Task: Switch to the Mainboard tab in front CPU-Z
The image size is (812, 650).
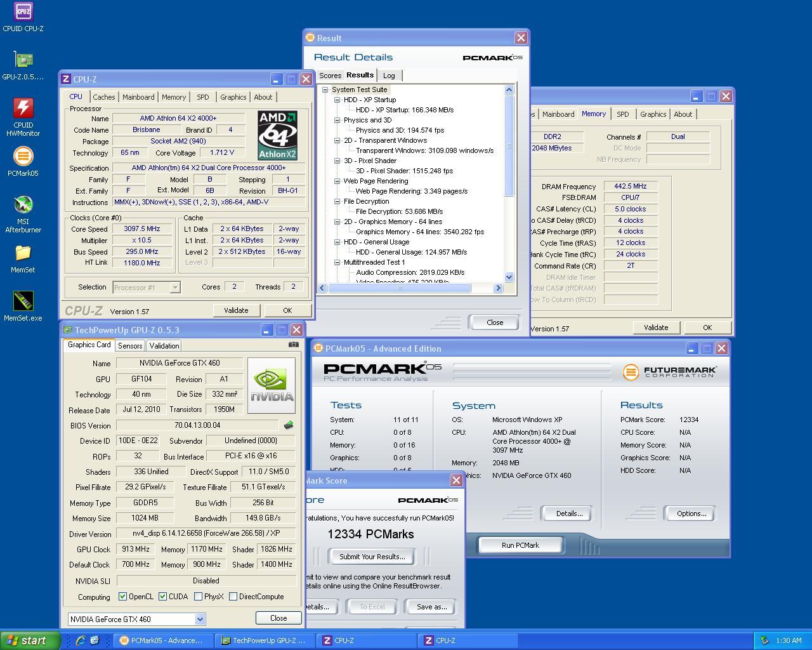Action: point(138,97)
